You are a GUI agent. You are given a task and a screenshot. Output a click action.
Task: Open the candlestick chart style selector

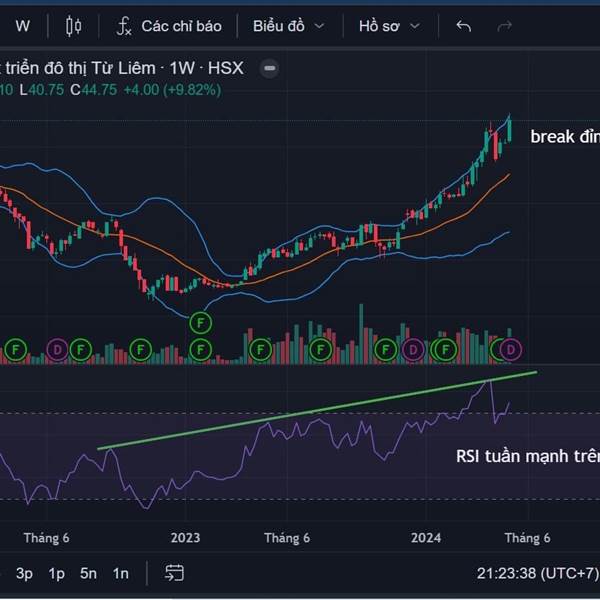click(73, 26)
